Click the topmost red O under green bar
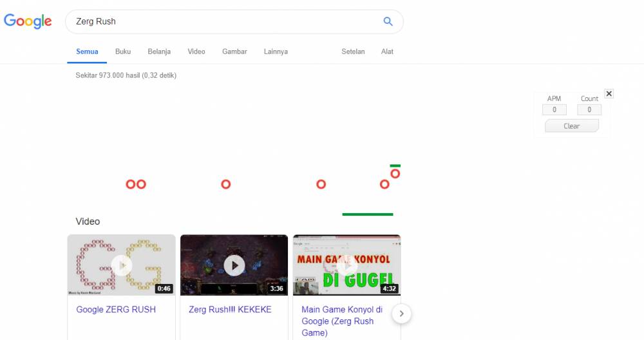644x340 pixels. (x=395, y=174)
